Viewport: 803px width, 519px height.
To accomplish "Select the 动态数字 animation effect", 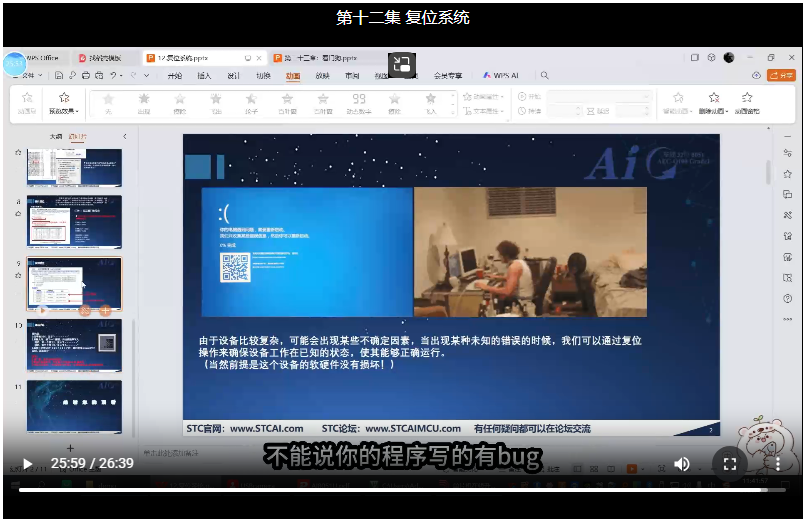I will coord(359,103).
